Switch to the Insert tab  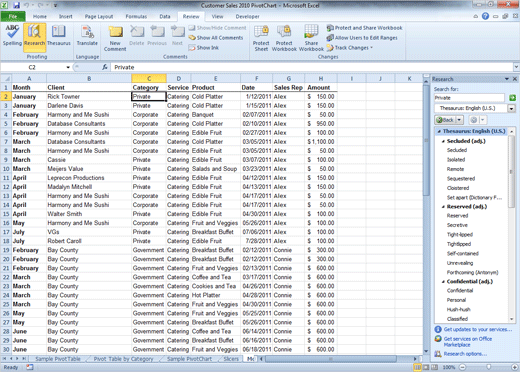click(65, 16)
